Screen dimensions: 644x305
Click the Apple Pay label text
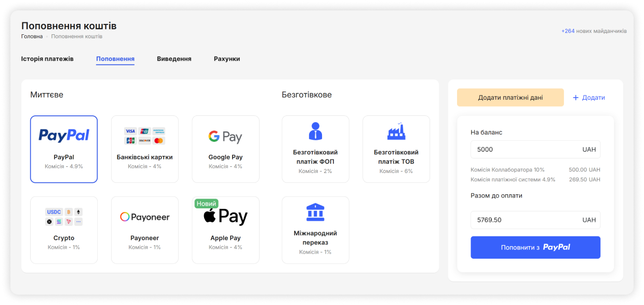coord(225,238)
